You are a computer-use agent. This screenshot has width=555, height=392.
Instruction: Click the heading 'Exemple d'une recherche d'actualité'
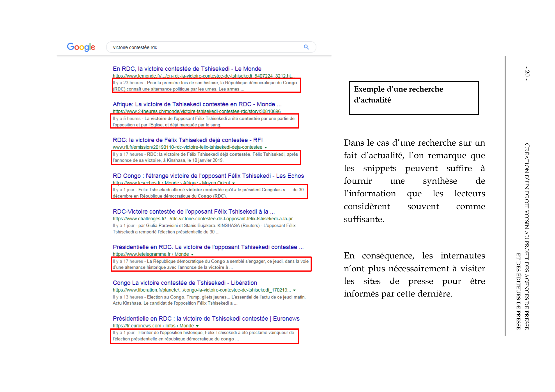(x=399, y=95)
